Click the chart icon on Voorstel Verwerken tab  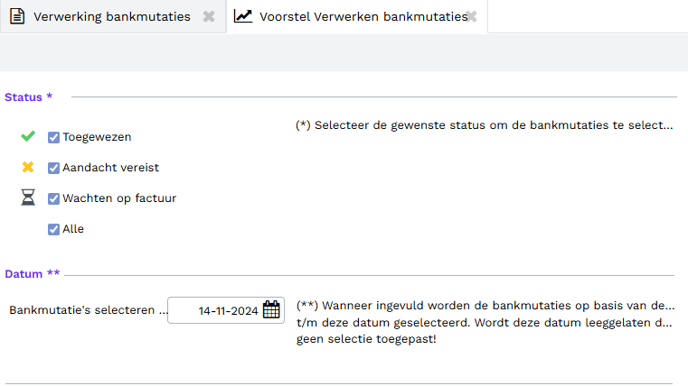[x=243, y=17]
